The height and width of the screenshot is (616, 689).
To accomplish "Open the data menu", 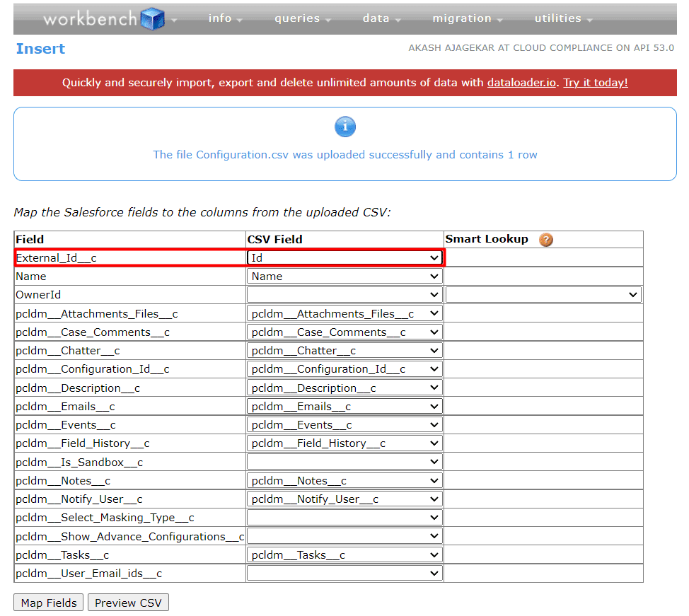I will (381, 18).
